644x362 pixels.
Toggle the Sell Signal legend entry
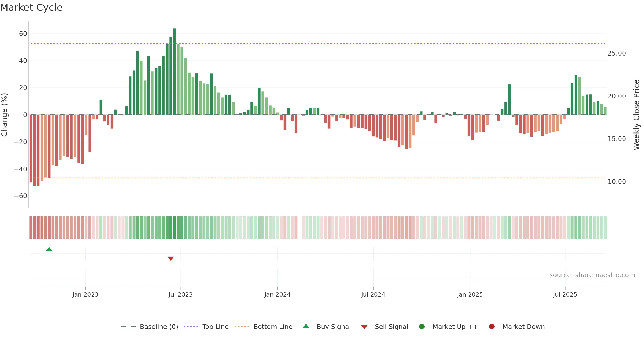[385, 327]
